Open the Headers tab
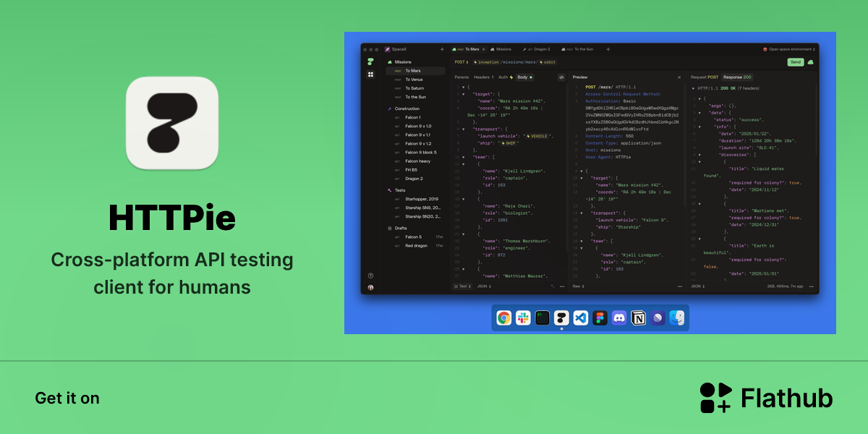The height and width of the screenshot is (434, 868). (x=484, y=77)
